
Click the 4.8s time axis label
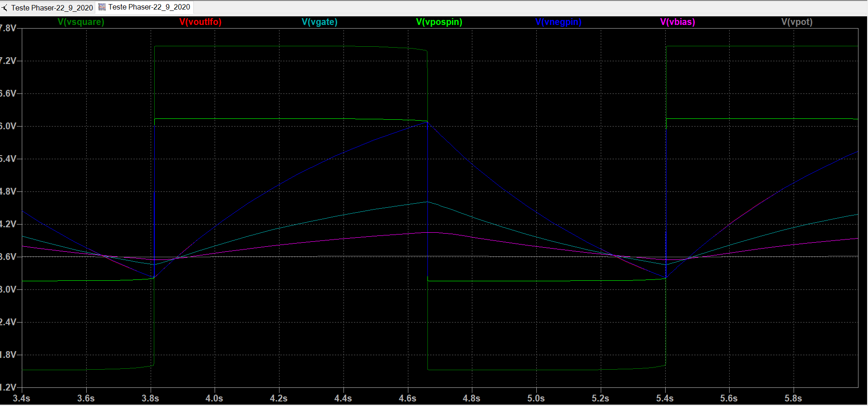click(x=471, y=398)
